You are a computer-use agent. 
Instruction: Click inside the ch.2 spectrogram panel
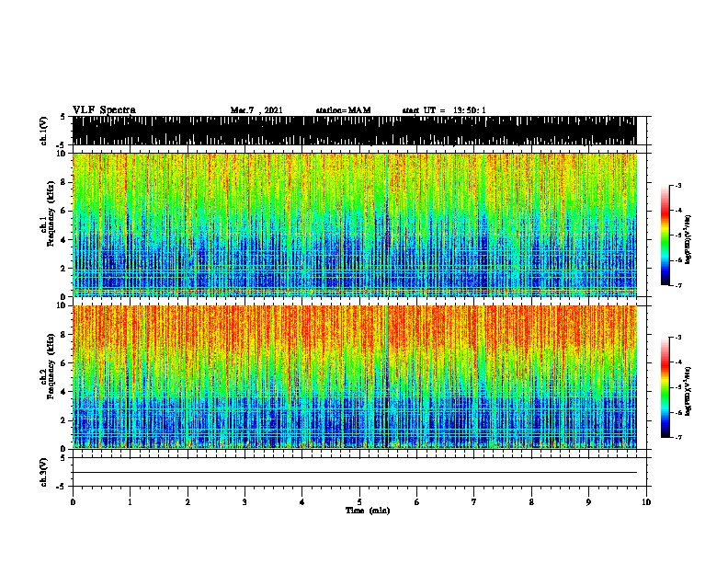(355, 377)
